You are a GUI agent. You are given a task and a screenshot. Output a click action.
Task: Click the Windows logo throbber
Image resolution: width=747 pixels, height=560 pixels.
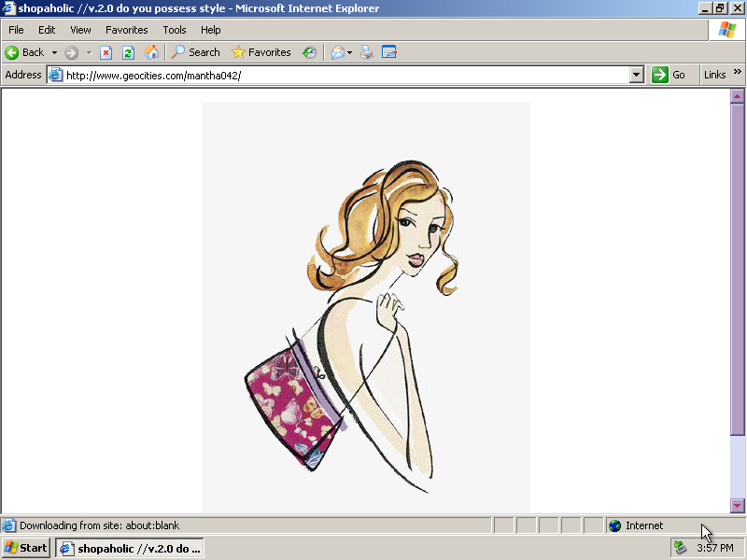click(727, 30)
